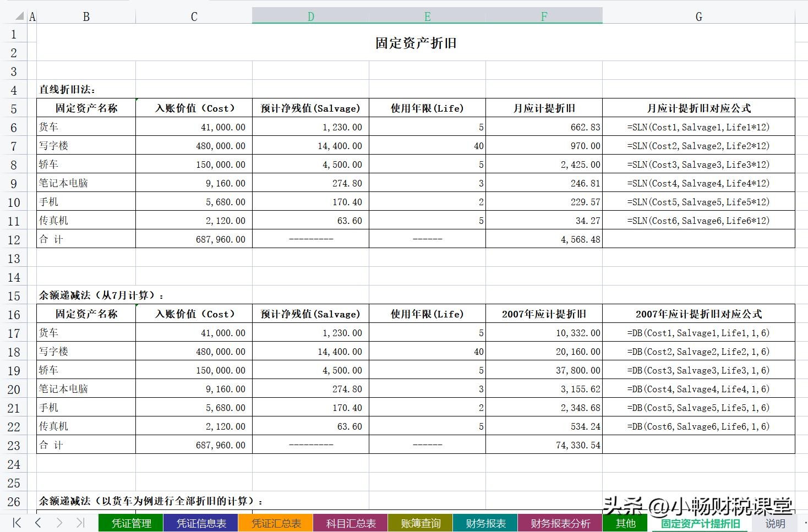Switch to the 财务报表分析 sheet tab
808x532 pixels.
(x=560, y=523)
